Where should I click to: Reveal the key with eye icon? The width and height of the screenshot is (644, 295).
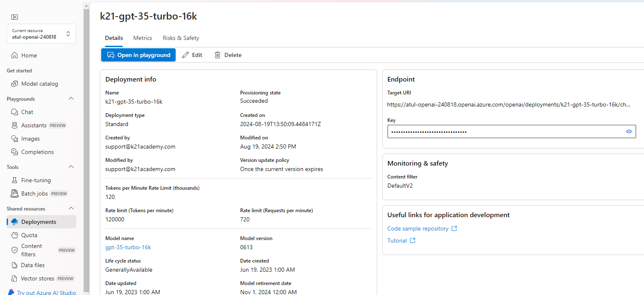629,131
